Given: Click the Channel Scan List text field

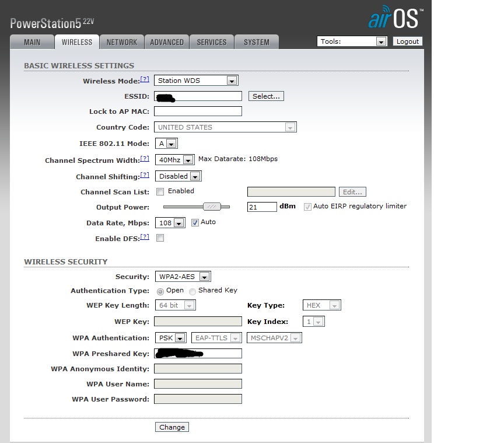Looking at the screenshot, I should [291, 192].
